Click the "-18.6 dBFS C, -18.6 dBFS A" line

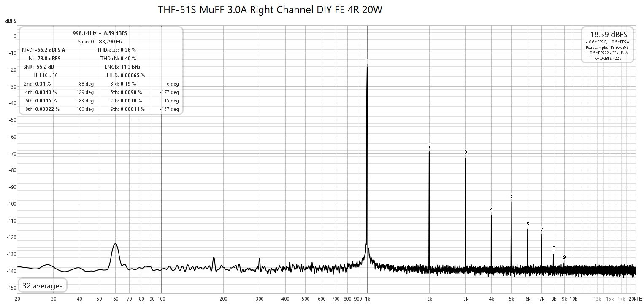(607, 42)
